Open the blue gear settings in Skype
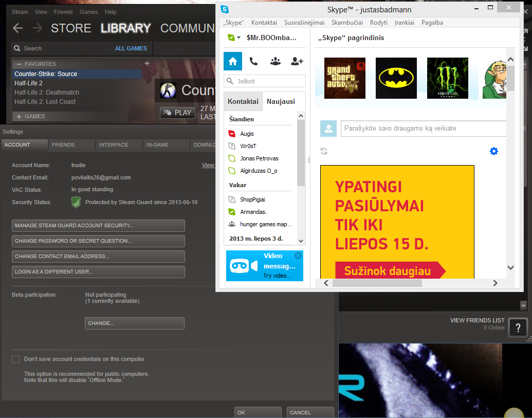Image resolution: width=532 pixels, height=418 pixels. (494, 151)
